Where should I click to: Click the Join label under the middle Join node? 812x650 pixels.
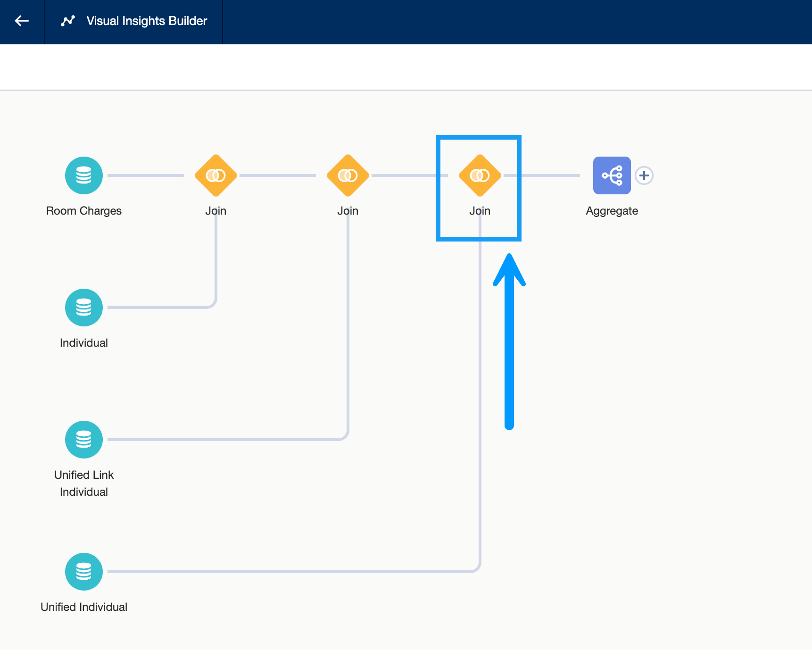click(x=348, y=211)
